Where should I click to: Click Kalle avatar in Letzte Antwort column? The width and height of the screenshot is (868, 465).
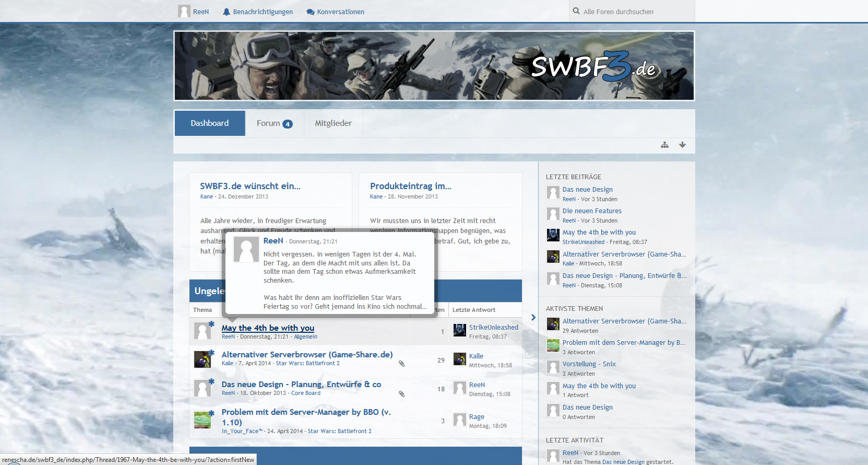[460, 359]
